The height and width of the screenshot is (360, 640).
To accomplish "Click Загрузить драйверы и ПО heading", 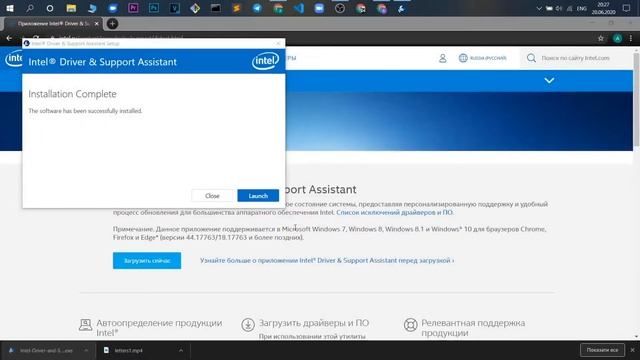I will (314, 323).
